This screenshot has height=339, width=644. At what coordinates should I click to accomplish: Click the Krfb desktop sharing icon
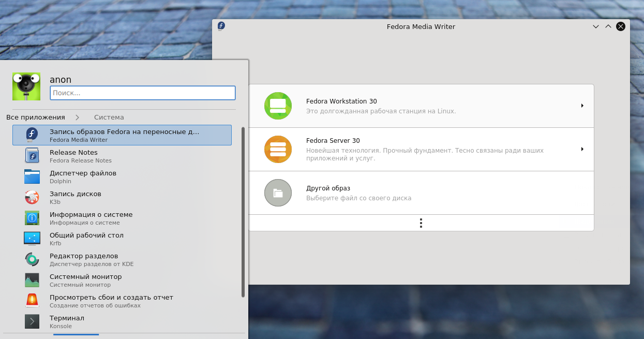[x=32, y=239]
